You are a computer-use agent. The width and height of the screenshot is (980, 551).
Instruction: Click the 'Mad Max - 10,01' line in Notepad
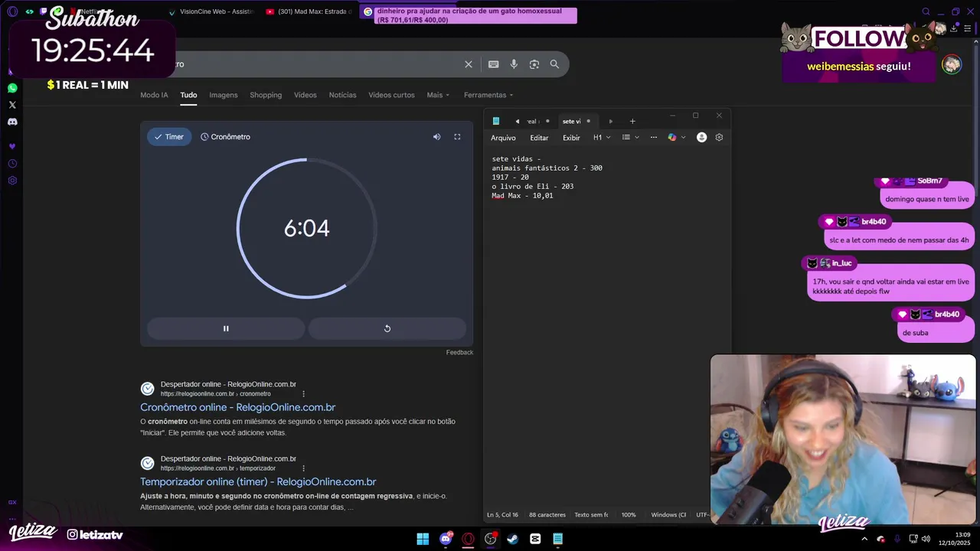click(522, 196)
